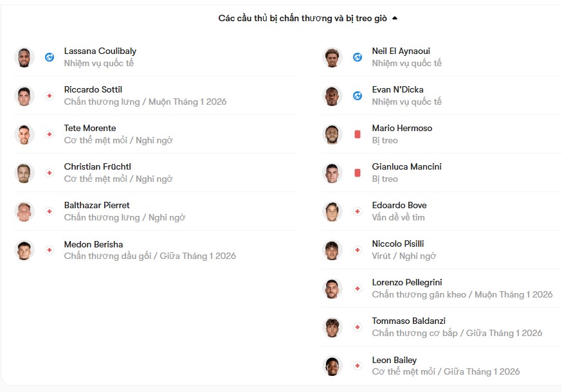Click the injury cross icon beside Riccardo Sottil
562x392 pixels.
[50, 96]
